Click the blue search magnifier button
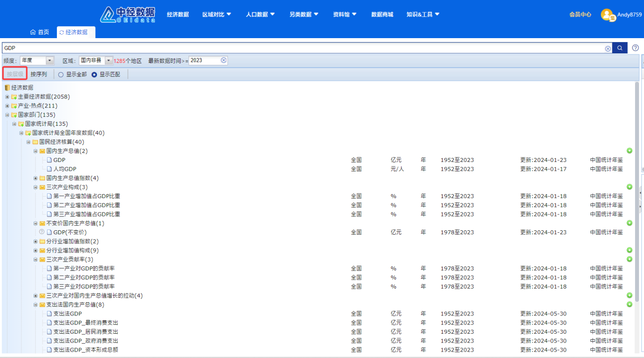This screenshot has height=358, width=644. pos(619,48)
